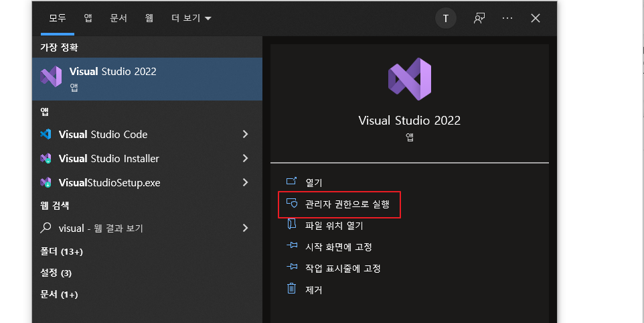
Task: Open visual - 웹 결과 보기 result
Action: pyautogui.click(x=100, y=228)
